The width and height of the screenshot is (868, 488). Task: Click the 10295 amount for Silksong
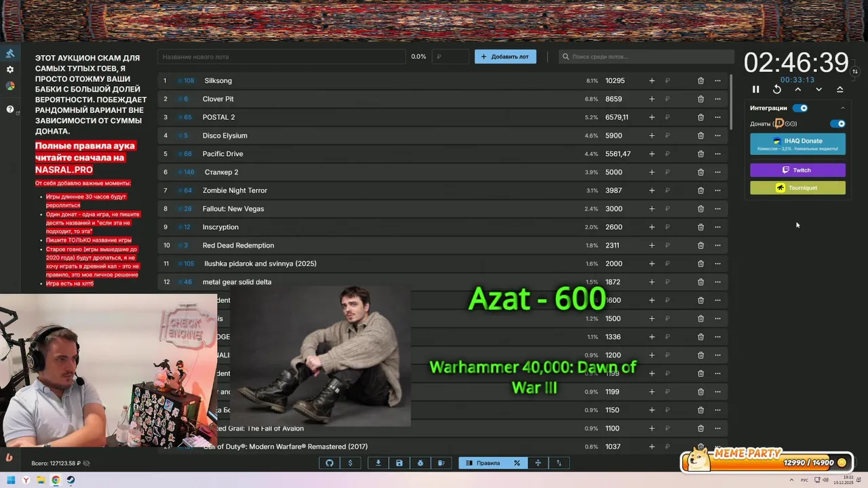(x=615, y=81)
